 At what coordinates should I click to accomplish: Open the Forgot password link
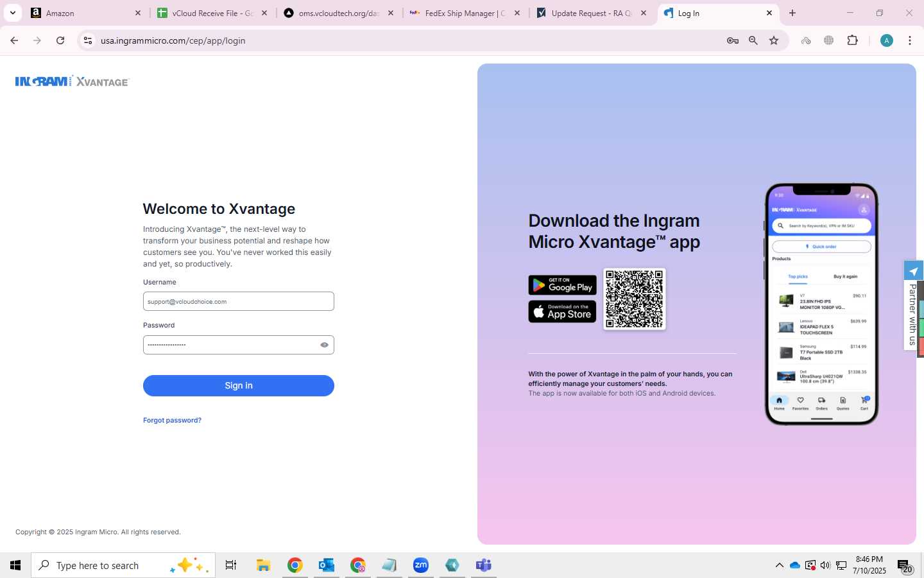172,420
